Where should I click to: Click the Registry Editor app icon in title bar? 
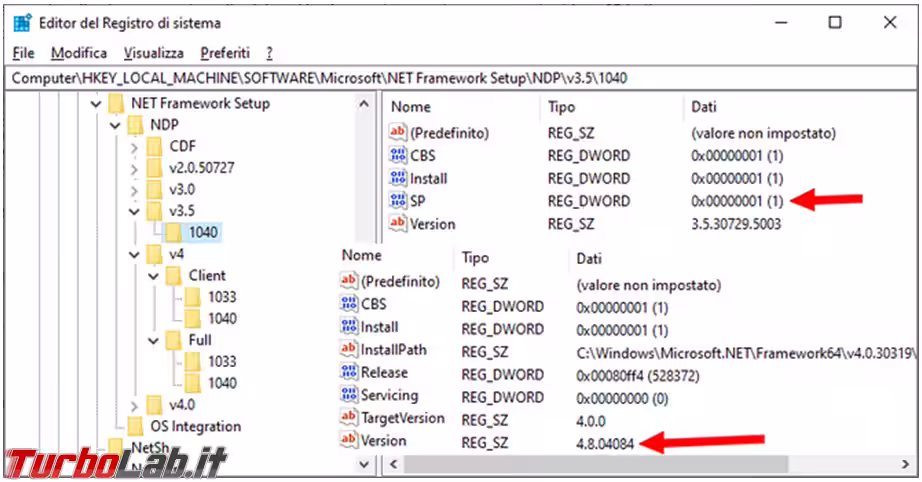tap(23, 22)
